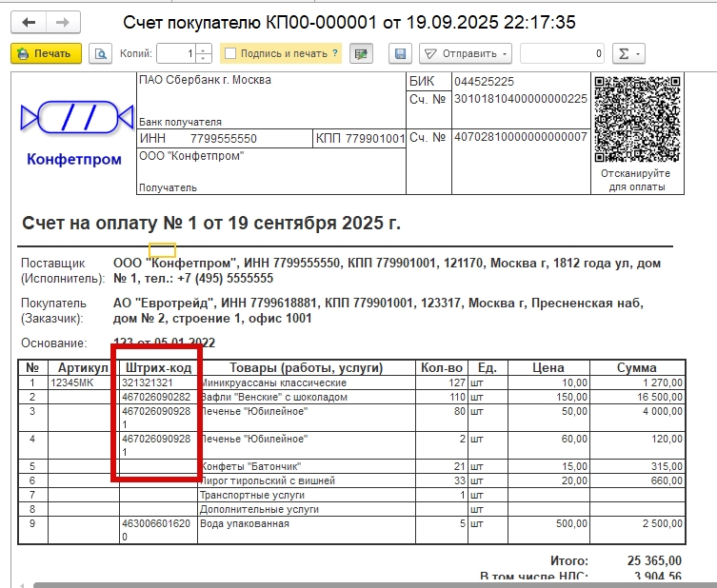Select the sum cell 16 500,00
This screenshot has height=588, width=717.
tap(637, 397)
